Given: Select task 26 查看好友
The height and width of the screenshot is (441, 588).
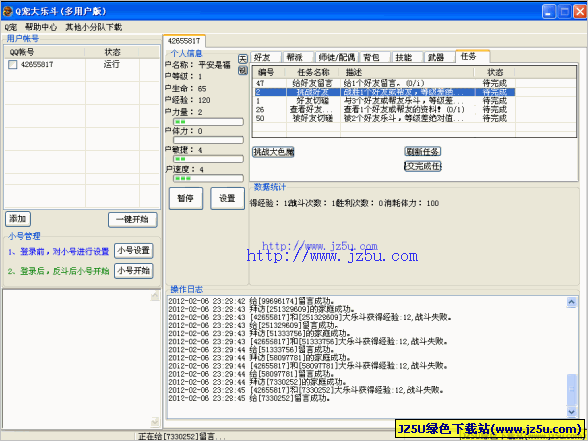Looking at the screenshot, I should [384, 110].
